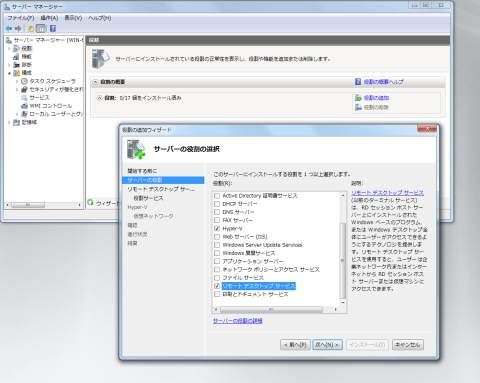Image resolution: width=480 pixels, height=383 pixels.
Task: Select the ローカル ユーザー node icon
Action: pyautogui.click(x=24, y=114)
